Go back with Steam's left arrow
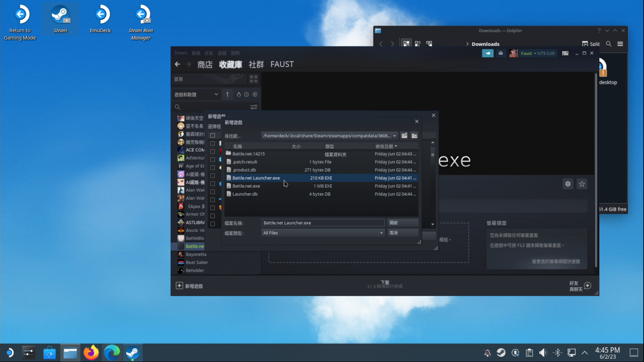Viewport: 644px width, 362px height. pyautogui.click(x=178, y=64)
